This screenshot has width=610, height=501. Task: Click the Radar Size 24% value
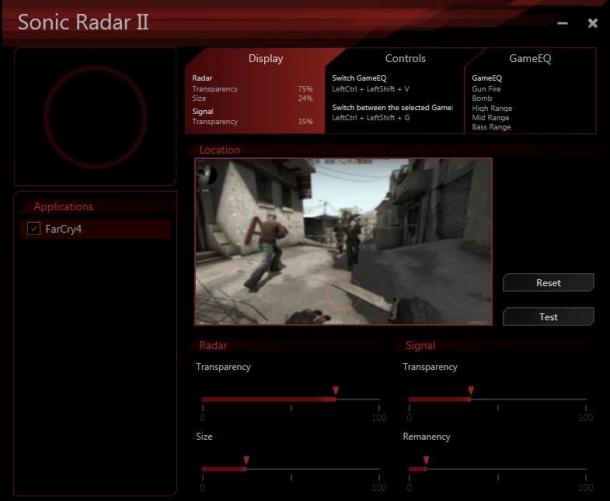[305, 98]
